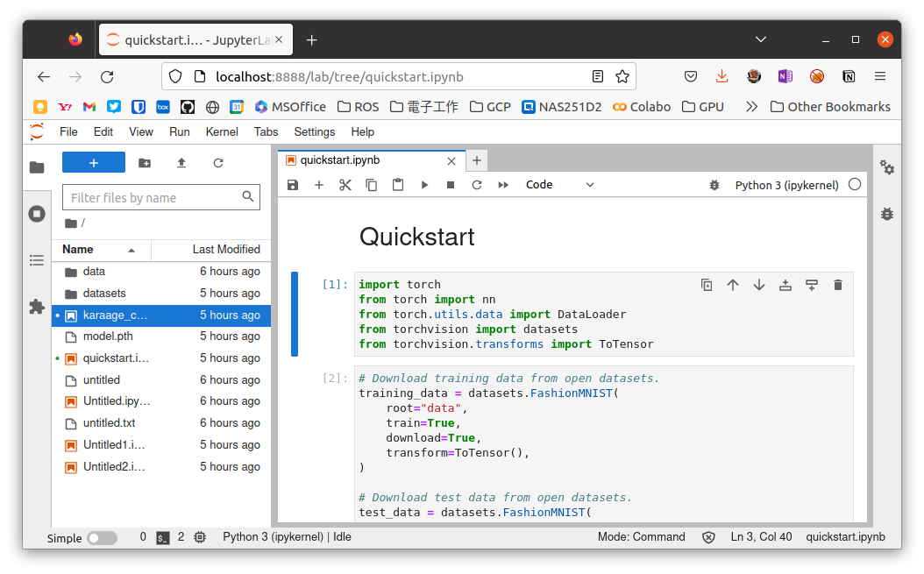The width and height of the screenshot is (924, 574).
Task: Sort files by Name column header
Action: pyautogui.click(x=102, y=249)
